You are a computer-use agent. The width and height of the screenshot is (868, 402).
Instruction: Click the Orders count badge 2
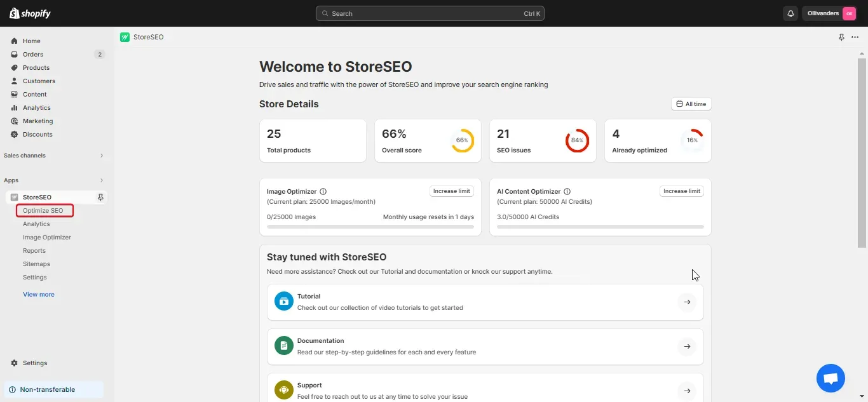[100, 54]
